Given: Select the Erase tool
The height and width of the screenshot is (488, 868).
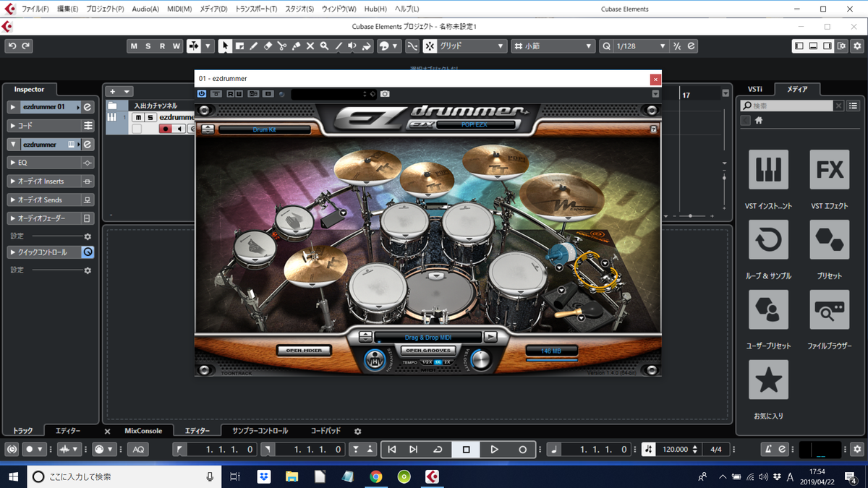Looking at the screenshot, I should pos(268,46).
